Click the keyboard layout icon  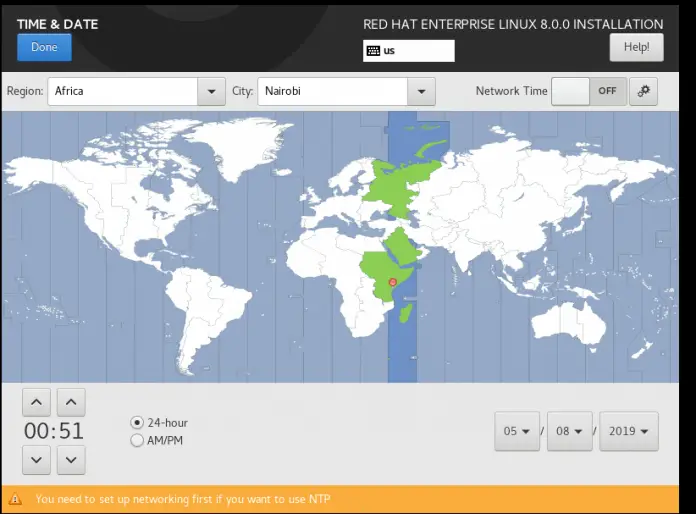click(x=373, y=51)
